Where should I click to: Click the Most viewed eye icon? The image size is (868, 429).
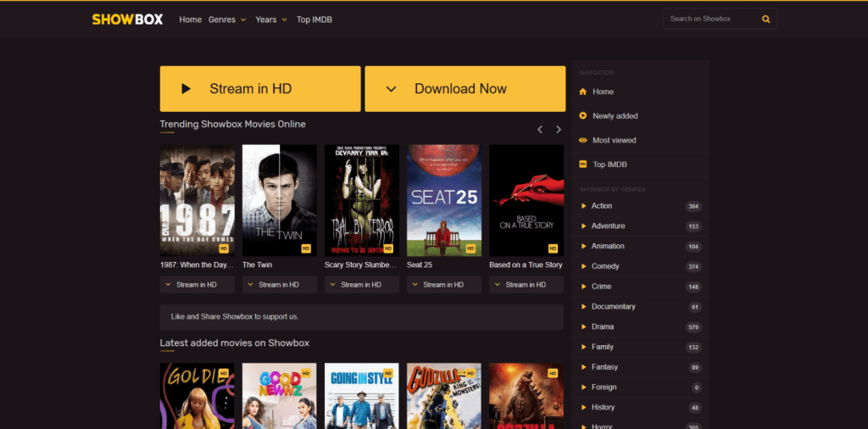click(582, 140)
